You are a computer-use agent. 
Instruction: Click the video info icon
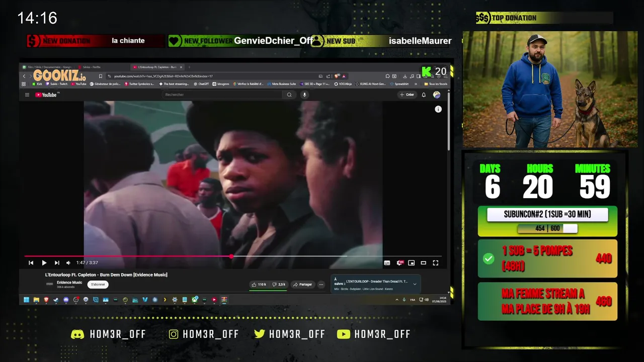(x=438, y=109)
